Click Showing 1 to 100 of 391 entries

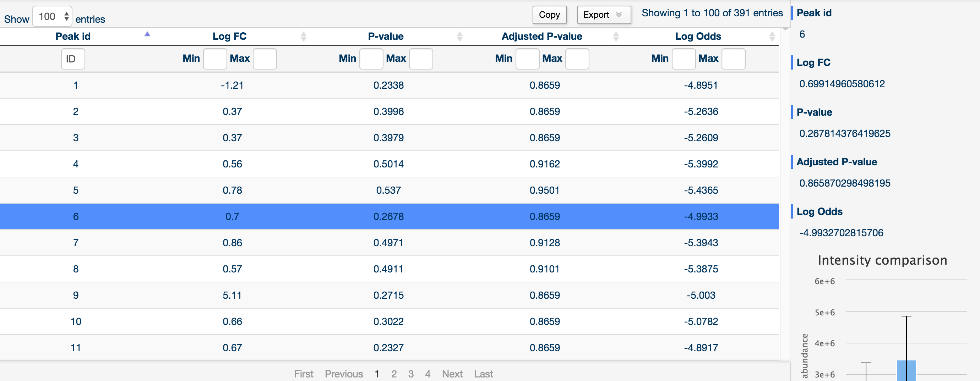pyautogui.click(x=712, y=13)
